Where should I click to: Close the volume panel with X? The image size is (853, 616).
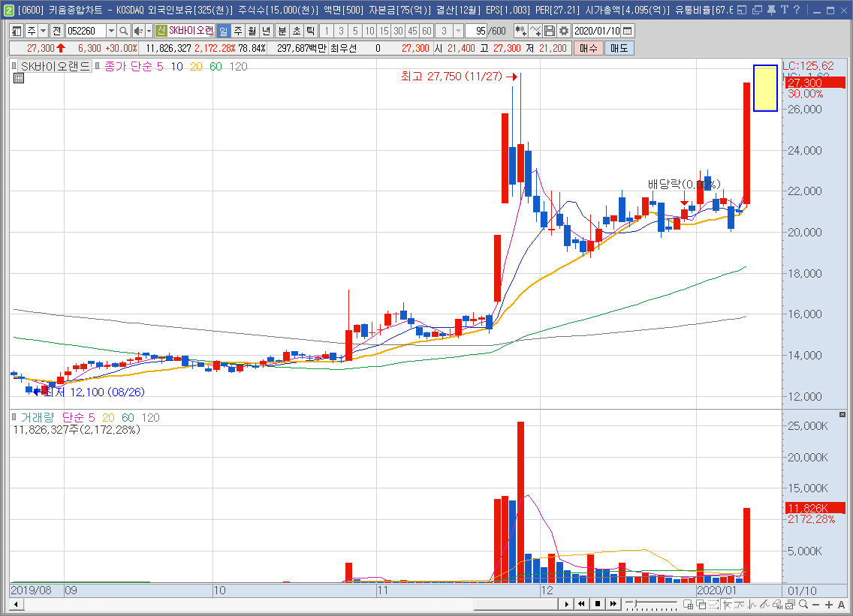(x=842, y=415)
